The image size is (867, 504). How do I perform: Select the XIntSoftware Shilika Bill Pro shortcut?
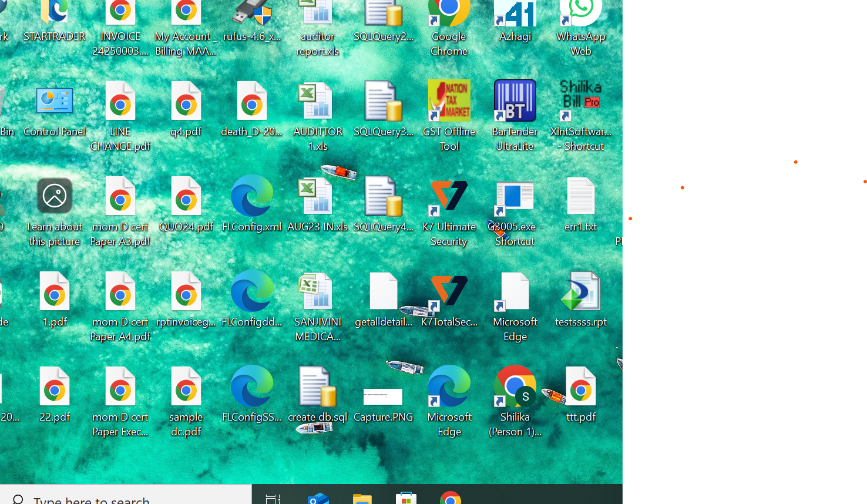tap(580, 102)
